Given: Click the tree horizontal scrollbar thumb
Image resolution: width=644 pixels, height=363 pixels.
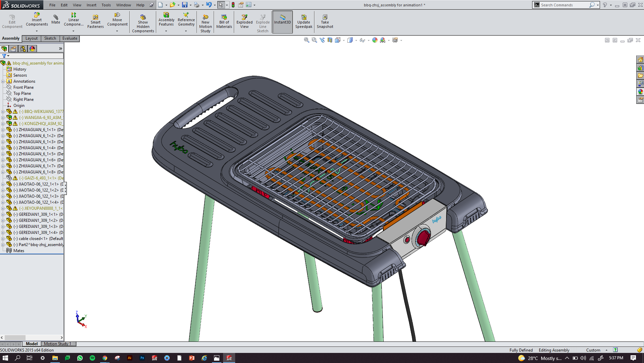Looking at the screenshot, I should 15,337.
